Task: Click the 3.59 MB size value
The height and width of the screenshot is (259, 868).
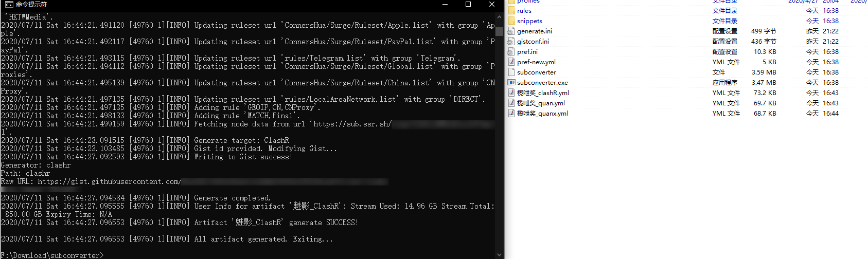Action: click(764, 72)
